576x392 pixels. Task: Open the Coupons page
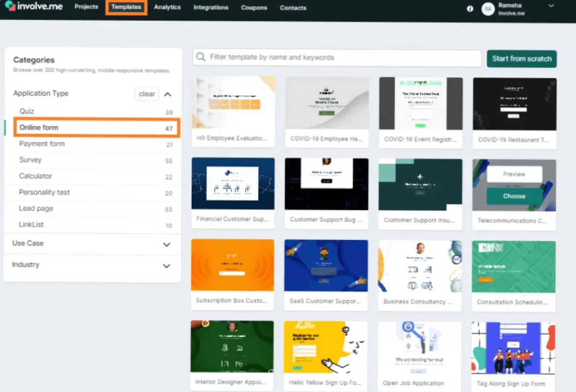click(254, 8)
